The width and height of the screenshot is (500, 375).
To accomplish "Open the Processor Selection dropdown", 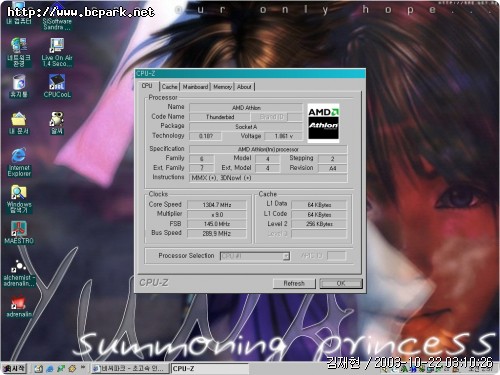I will [255, 256].
